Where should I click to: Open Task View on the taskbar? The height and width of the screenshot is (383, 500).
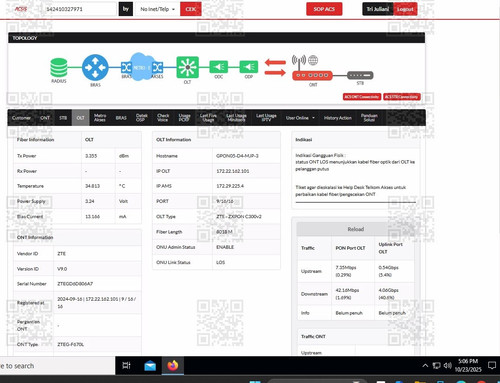(126, 366)
